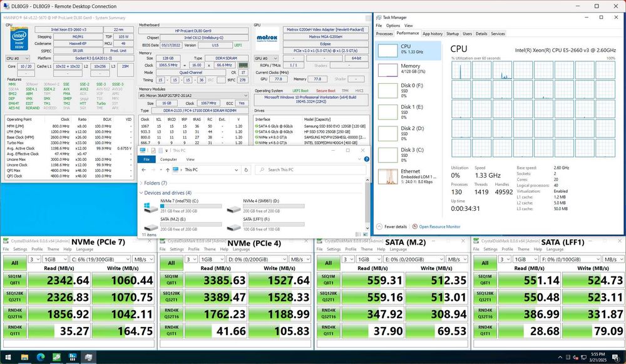Click the C: drive usage bar in Explorer
626x364 pixels.
pyautogui.click(x=191, y=206)
